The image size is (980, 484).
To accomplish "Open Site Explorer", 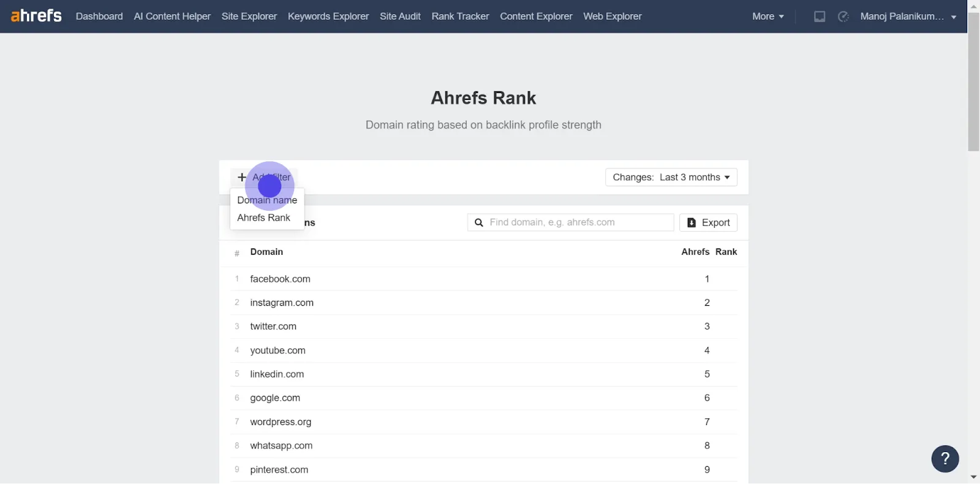I will 249,17.
